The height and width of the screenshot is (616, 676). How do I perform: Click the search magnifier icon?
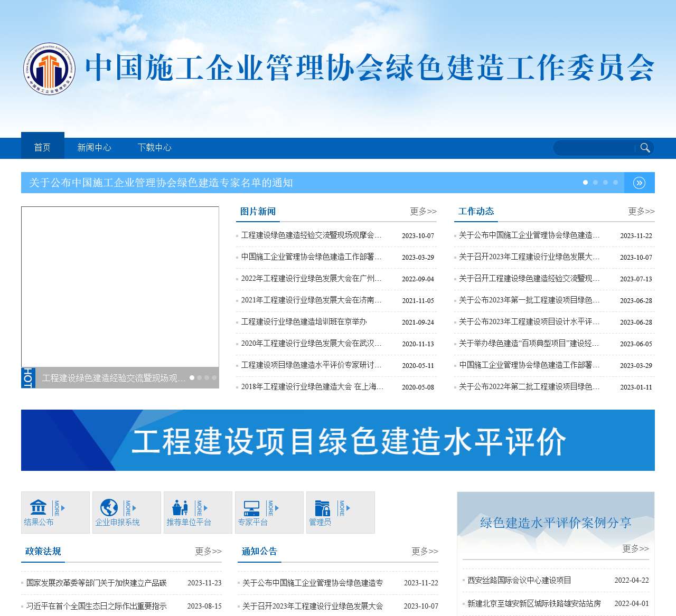point(645,148)
